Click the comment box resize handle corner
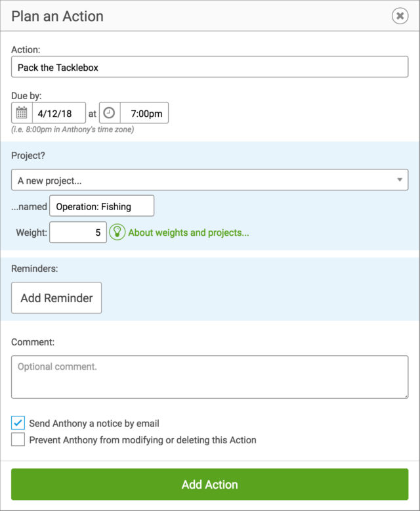Screen dimensions: 420x511 406,396
